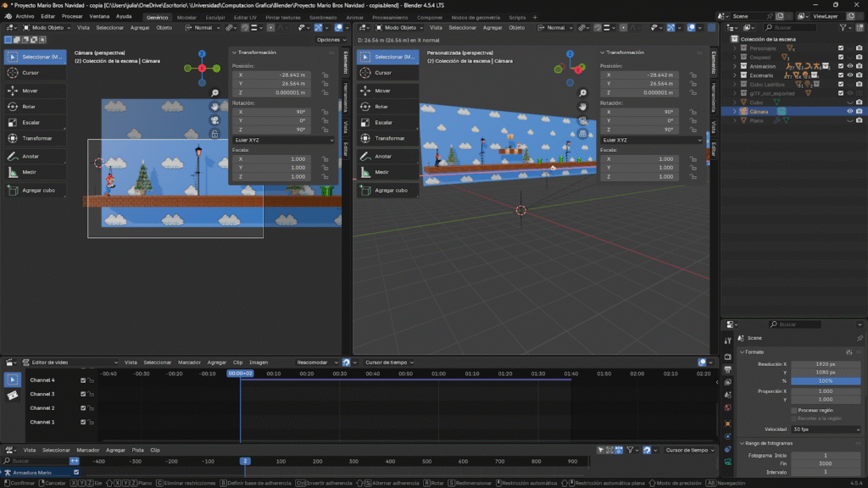Image resolution: width=868 pixels, height=488 pixels.
Task: Open the Procesar menu in top bar
Action: tap(72, 16)
